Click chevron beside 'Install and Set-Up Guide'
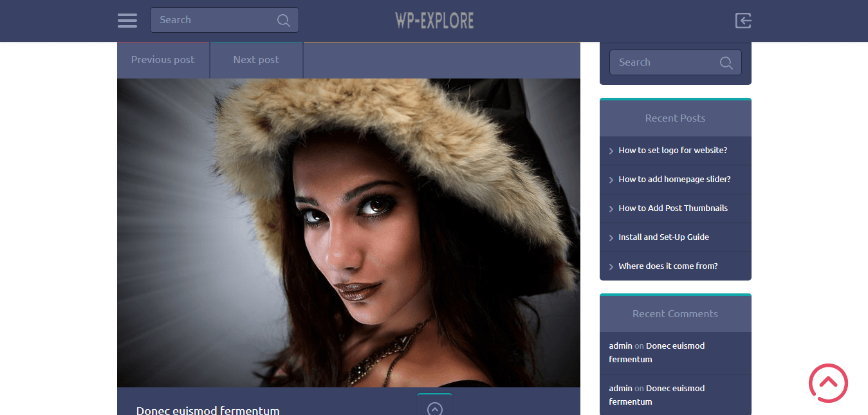868x415 pixels. (x=611, y=238)
